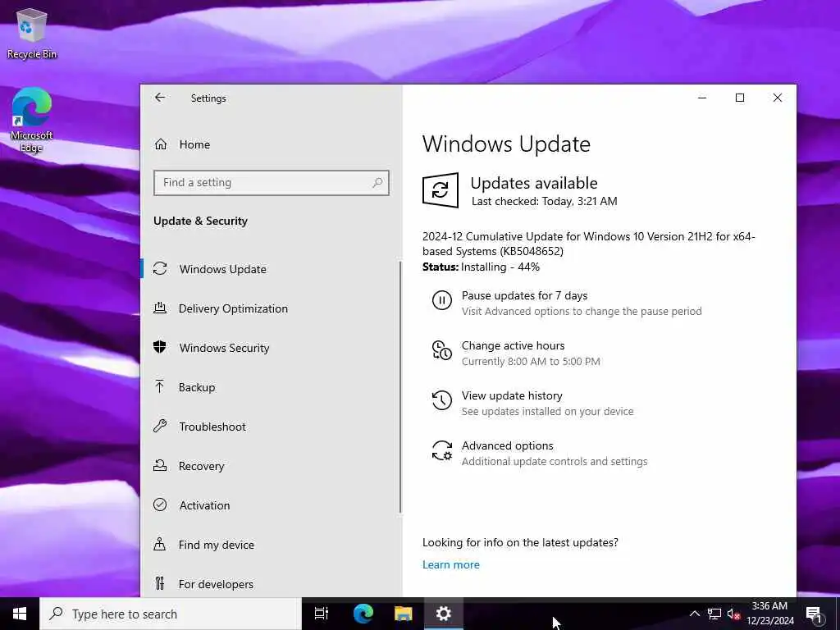Click the Status: Installing - 44% text

coord(481,267)
